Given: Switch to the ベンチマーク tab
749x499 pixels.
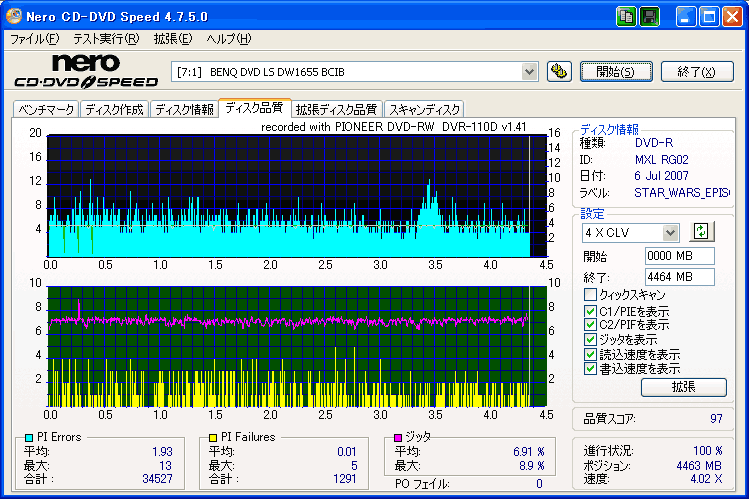Looking at the screenshot, I should tap(46, 109).
